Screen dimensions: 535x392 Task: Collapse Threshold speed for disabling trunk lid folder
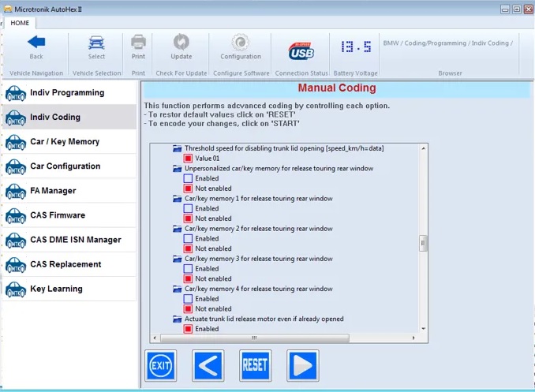(x=177, y=148)
